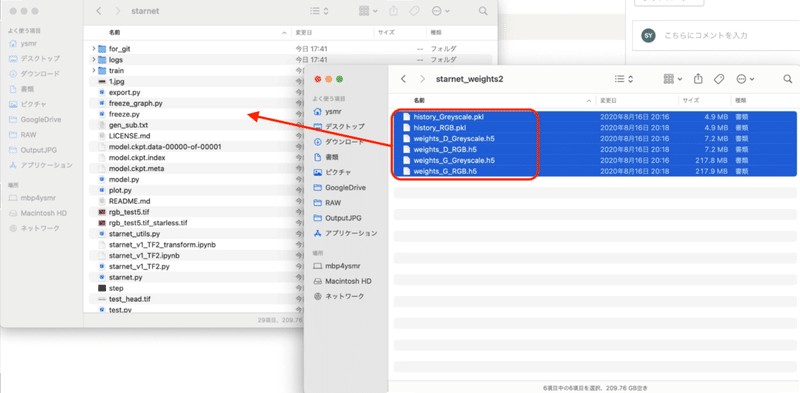Expand the train folder
This screenshot has height=393, width=800.
93,70
